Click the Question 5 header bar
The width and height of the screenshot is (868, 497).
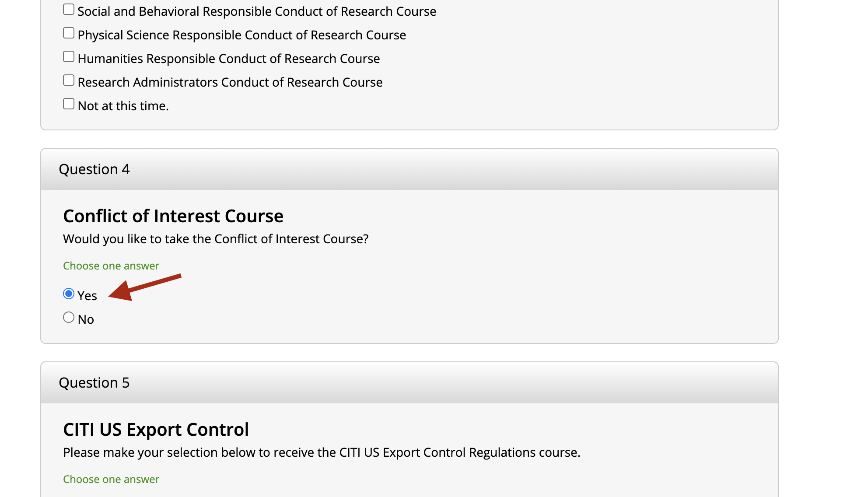[x=409, y=383]
